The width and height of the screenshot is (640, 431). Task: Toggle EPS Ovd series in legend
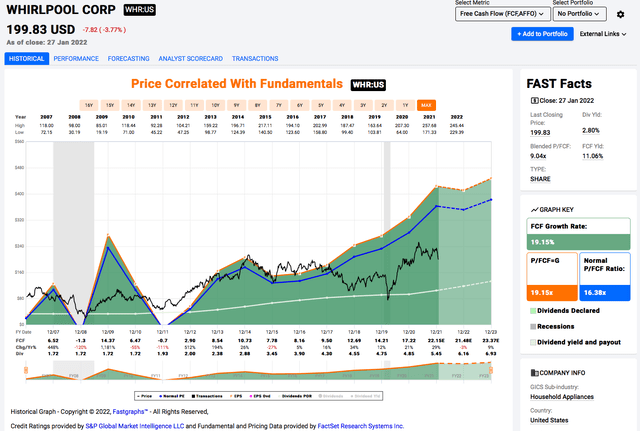pyautogui.click(x=260, y=396)
